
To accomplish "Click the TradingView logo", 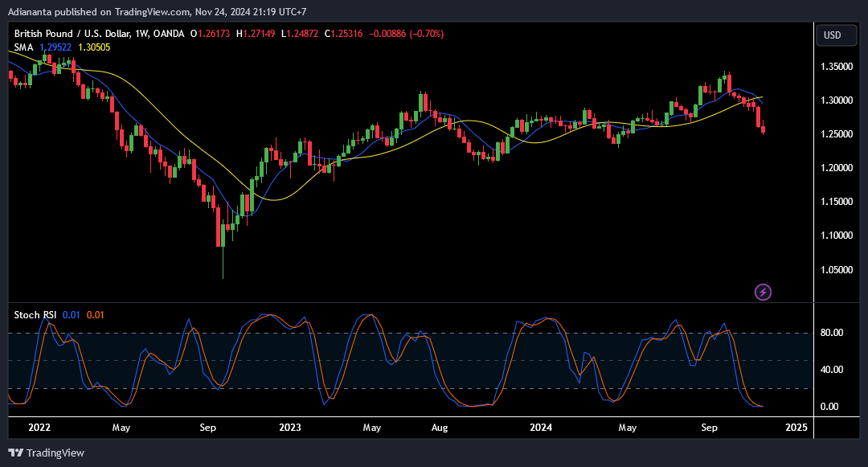I will click(47, 453).
